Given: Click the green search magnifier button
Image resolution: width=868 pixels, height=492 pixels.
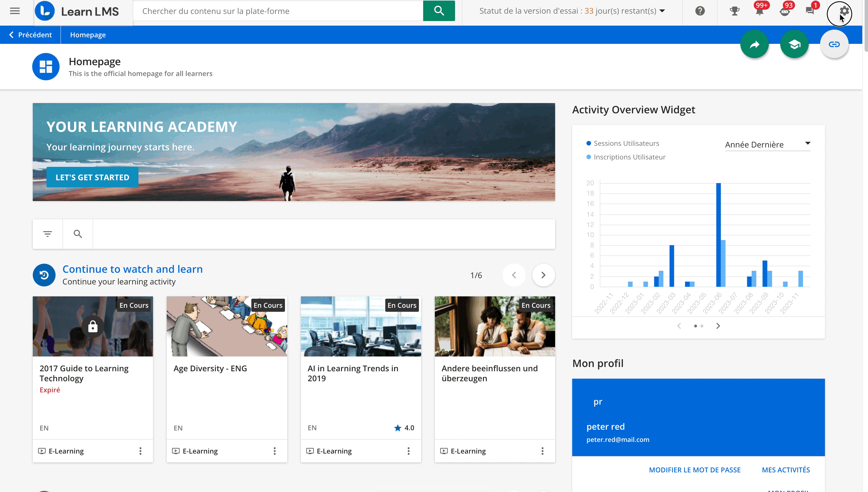Looking at the screenshot, I should (439, 11).
